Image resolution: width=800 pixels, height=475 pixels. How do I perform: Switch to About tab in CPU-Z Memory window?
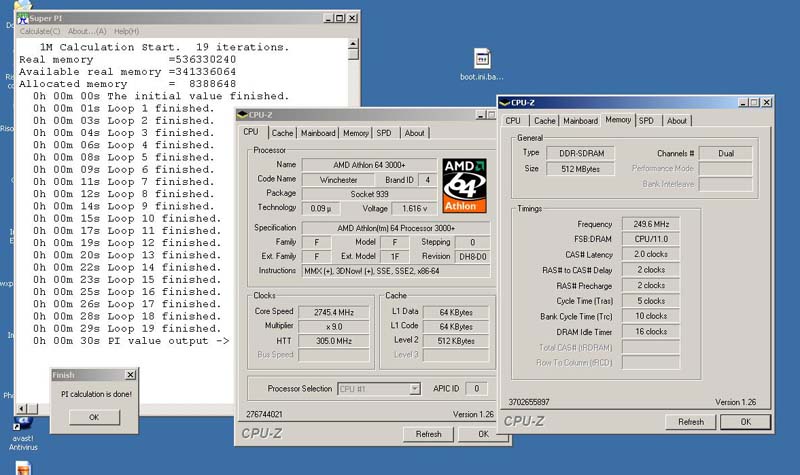[677, 121]
